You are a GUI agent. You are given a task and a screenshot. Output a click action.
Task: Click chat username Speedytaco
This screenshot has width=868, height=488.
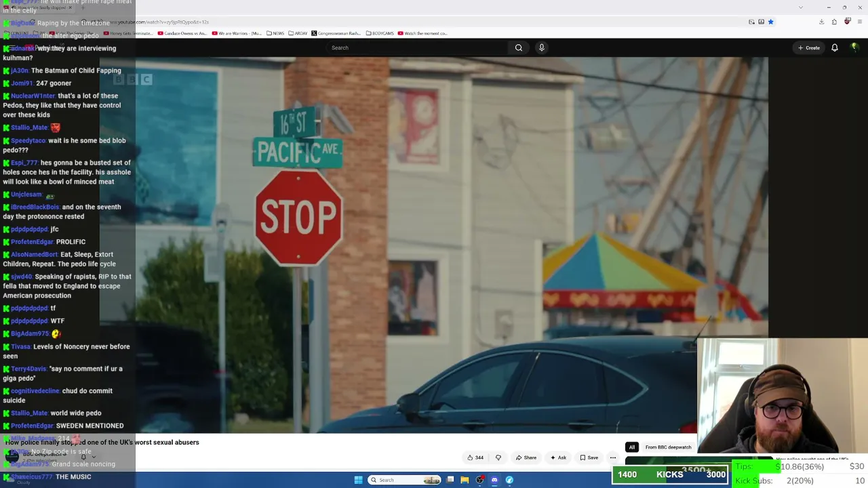[x=28, y=140]
